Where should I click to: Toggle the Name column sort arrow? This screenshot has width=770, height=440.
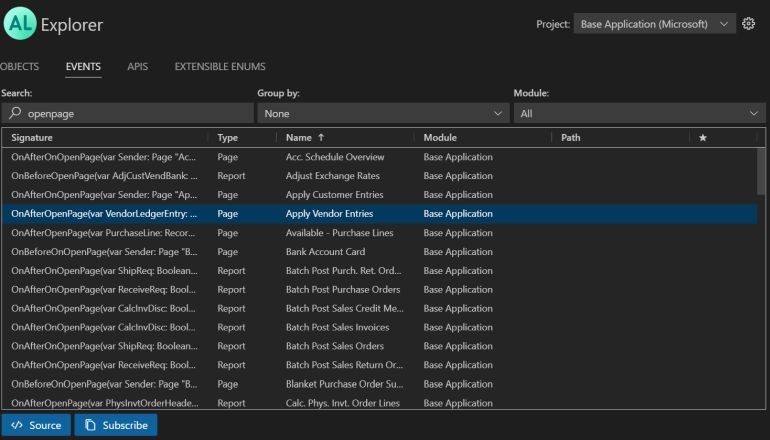coord(321,138)
